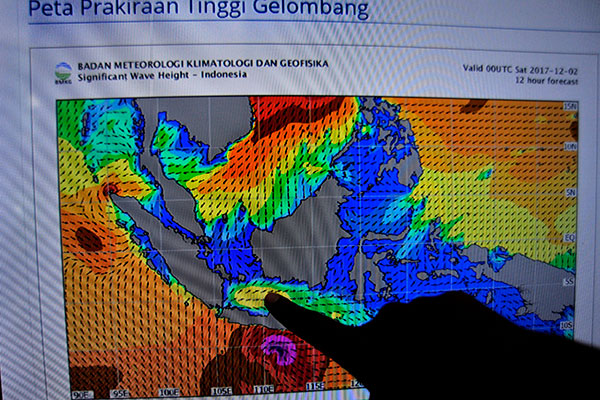
Task: Click the 110E longitude label
Action: pos(265,389)
